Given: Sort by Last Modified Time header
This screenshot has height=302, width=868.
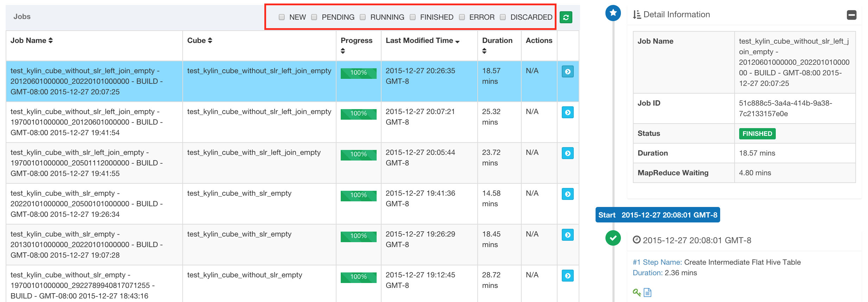Looking at the screenshot, I should tap(422, 40).
